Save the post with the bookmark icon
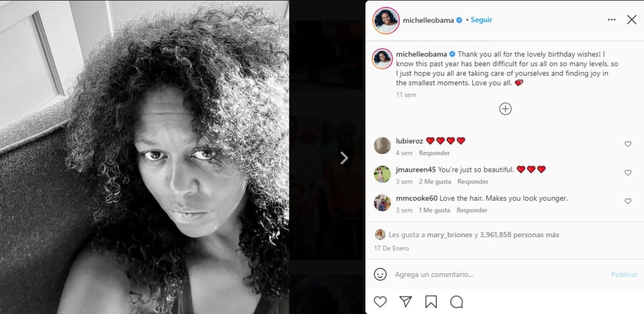Screen dimensions: 644x314 click(431, 301)
